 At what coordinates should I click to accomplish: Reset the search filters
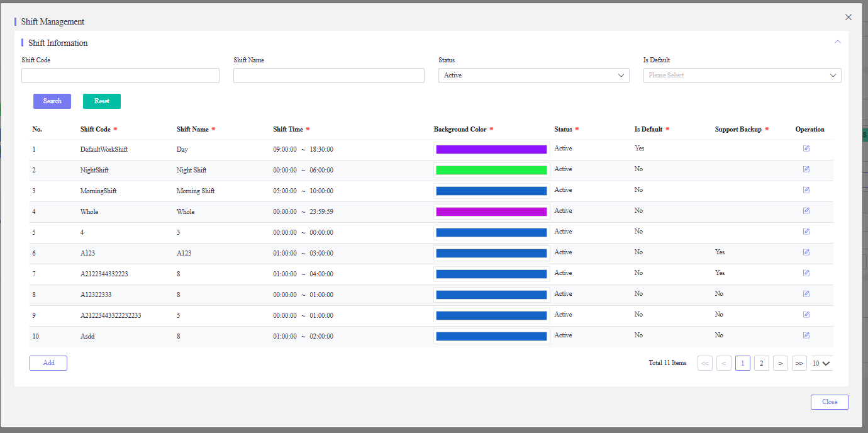[102, 101]
